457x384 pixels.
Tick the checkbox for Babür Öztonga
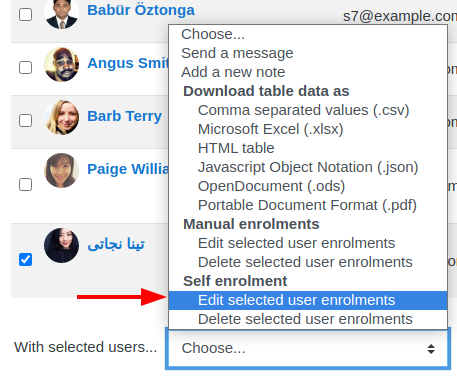coord(25,15)
